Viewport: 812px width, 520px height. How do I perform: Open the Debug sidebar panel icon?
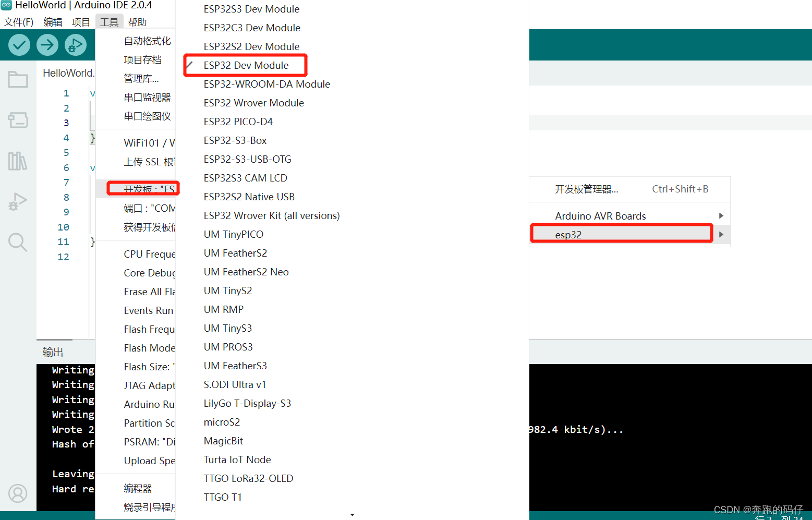pos(18,201)
